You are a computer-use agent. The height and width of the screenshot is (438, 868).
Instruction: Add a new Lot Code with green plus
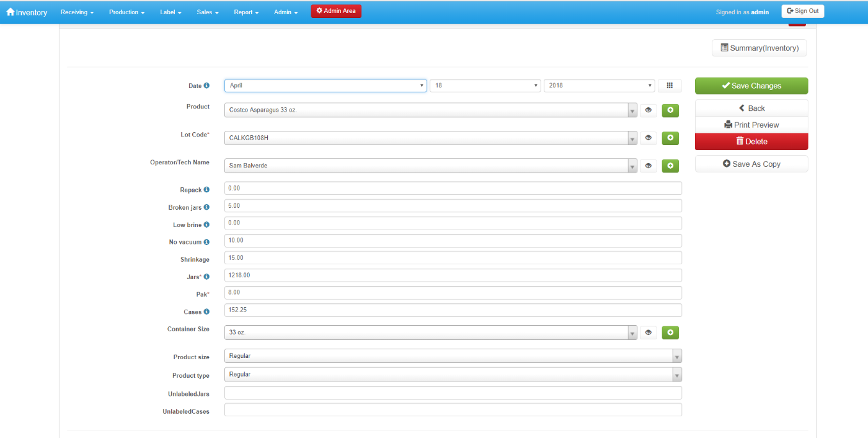[x=670, y=138]
